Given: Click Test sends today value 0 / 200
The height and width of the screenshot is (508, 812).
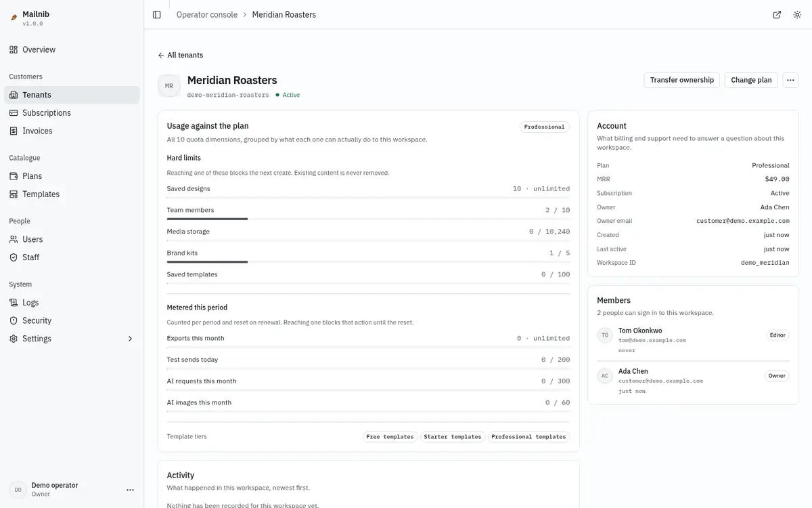Looking at the screenshot, I should (556, 360).
